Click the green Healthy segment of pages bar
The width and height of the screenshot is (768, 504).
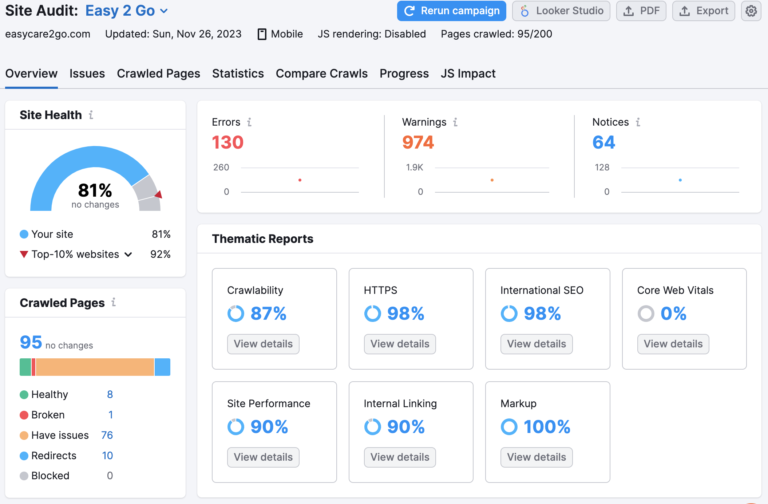pyautogui.click(x=25, y=367)
